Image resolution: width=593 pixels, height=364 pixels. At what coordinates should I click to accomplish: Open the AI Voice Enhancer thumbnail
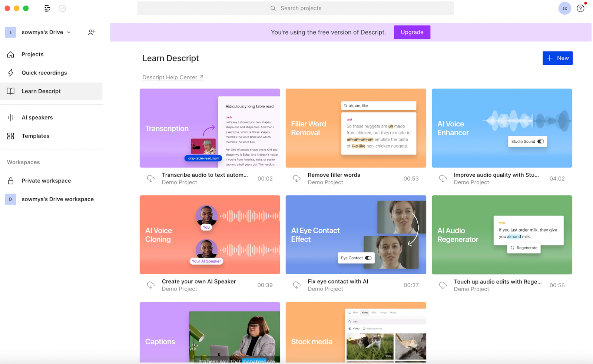point(502,128)
